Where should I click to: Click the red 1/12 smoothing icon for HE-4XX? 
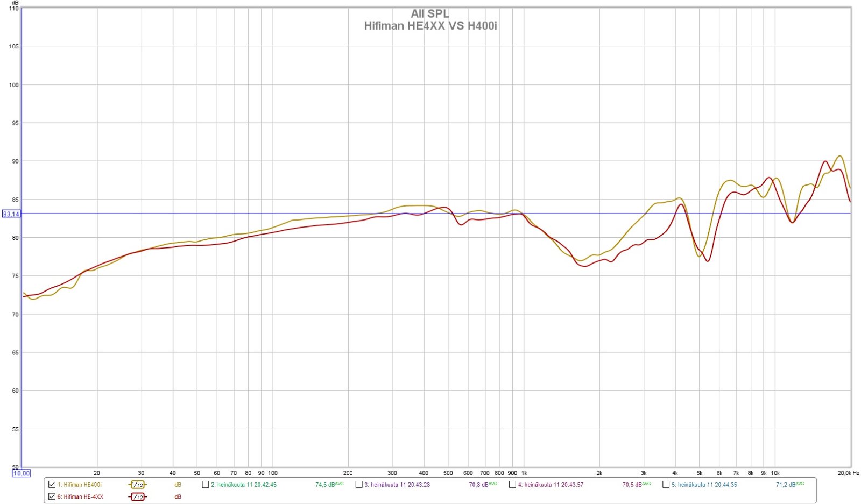(x=137, y=496)
